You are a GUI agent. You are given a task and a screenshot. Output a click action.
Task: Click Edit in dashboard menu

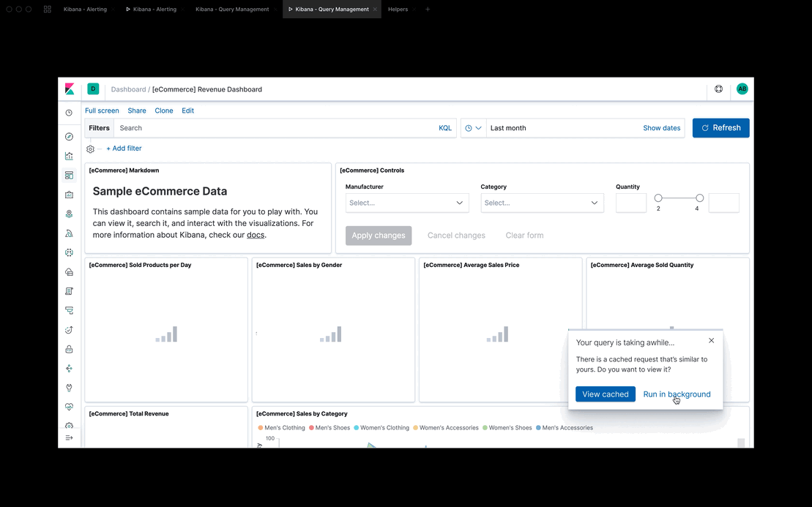tap(187, 110)
